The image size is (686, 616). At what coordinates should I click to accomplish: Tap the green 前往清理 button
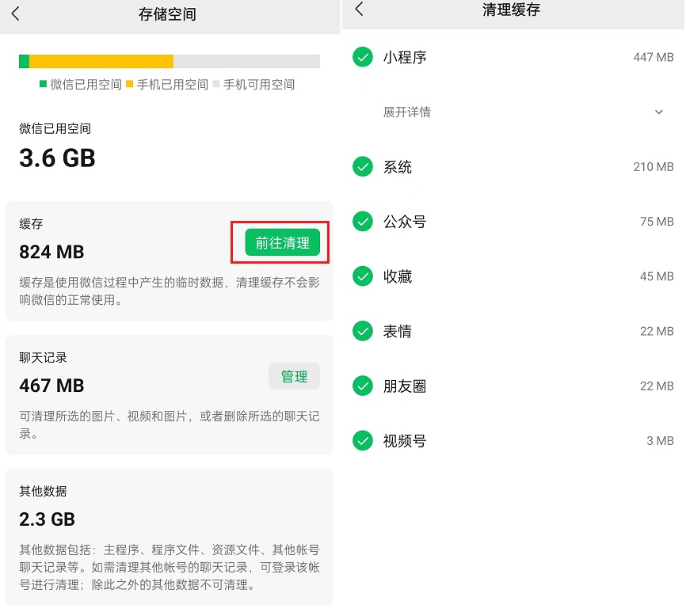click(282, 242)
